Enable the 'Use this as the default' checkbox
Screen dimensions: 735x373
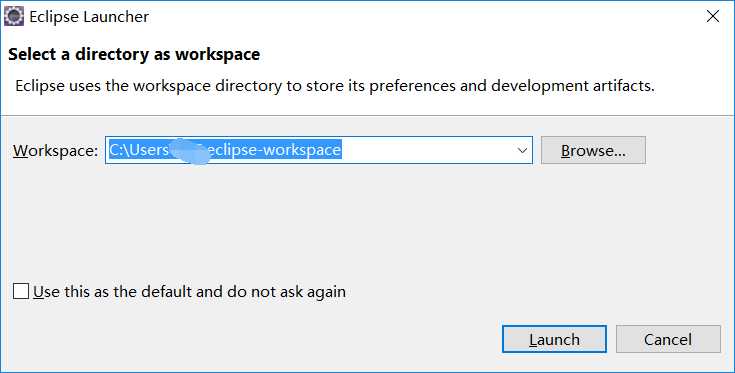click(x=21, y=291)
